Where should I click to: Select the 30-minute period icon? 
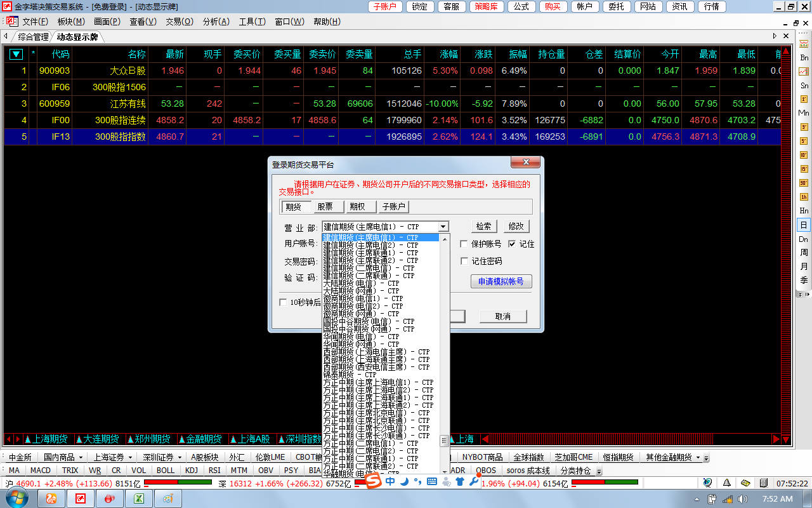click(x=804, y=183)
